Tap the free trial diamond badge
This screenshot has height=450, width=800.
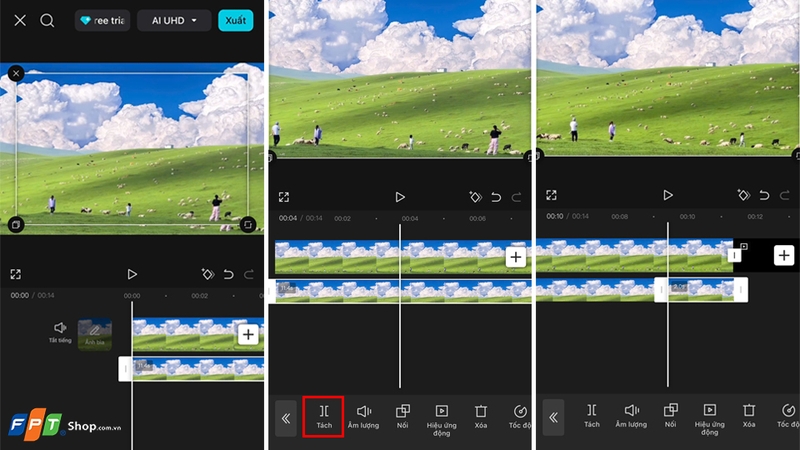click(103, 20)
